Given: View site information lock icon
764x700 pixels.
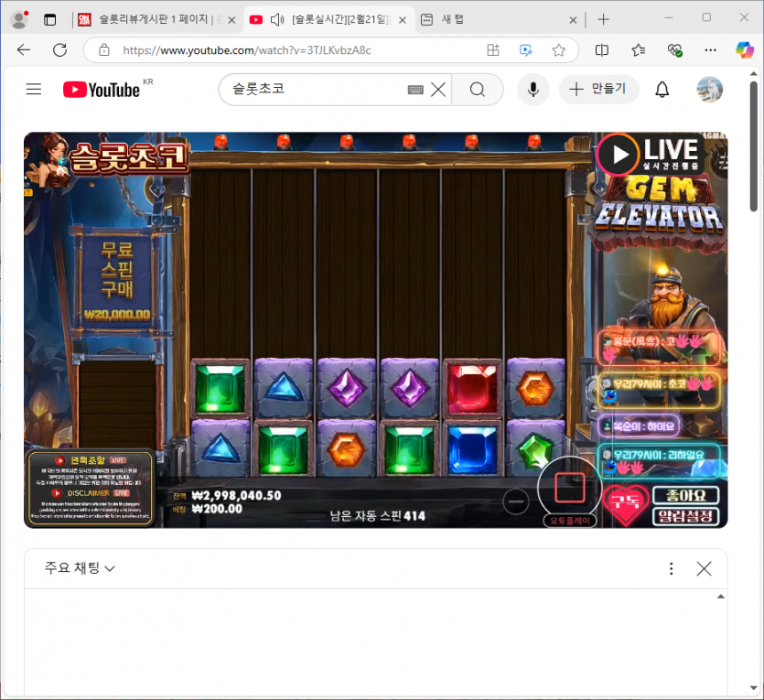Looking at the screenshot, I should [103, 49].
